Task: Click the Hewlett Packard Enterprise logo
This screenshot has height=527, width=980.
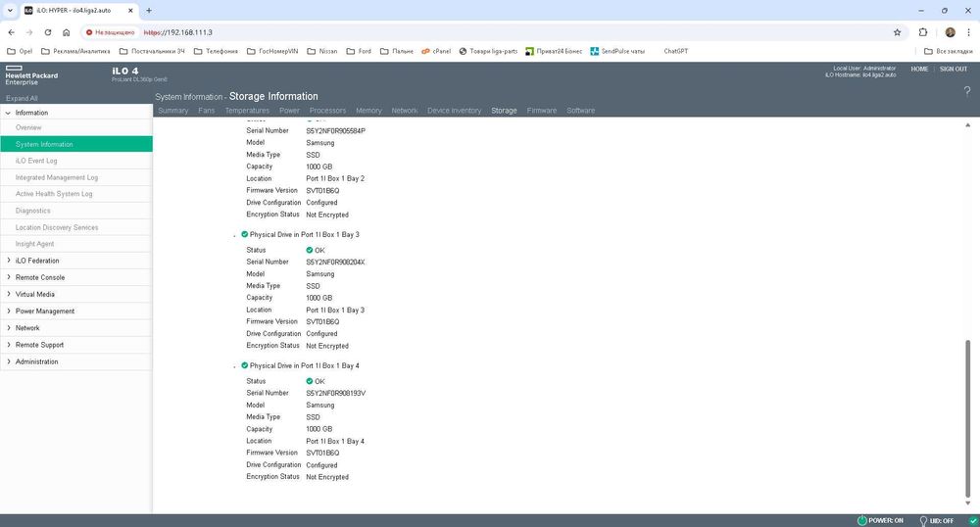Action: point(31,75)
